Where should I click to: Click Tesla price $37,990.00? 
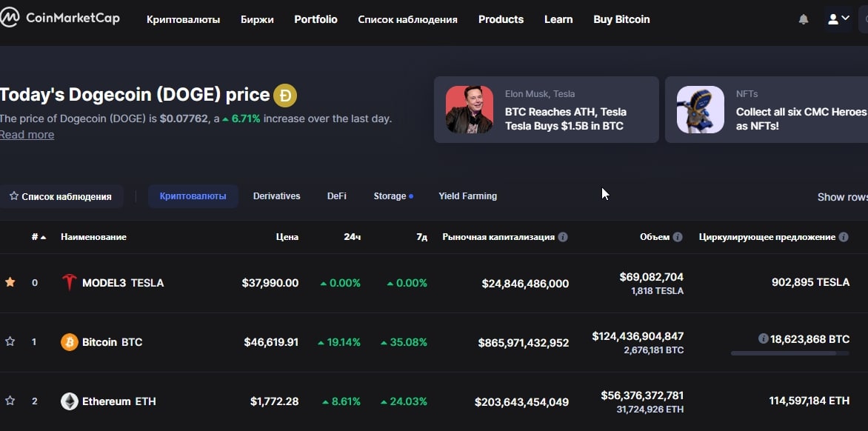[270, 283]
